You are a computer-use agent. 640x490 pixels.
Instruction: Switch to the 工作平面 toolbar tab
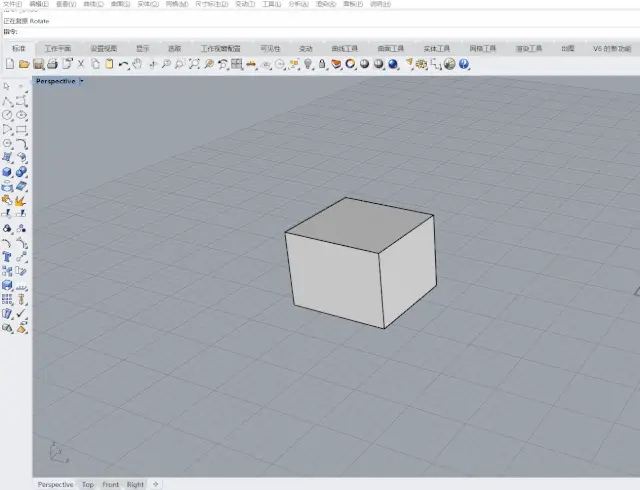(x=58, y=49)
